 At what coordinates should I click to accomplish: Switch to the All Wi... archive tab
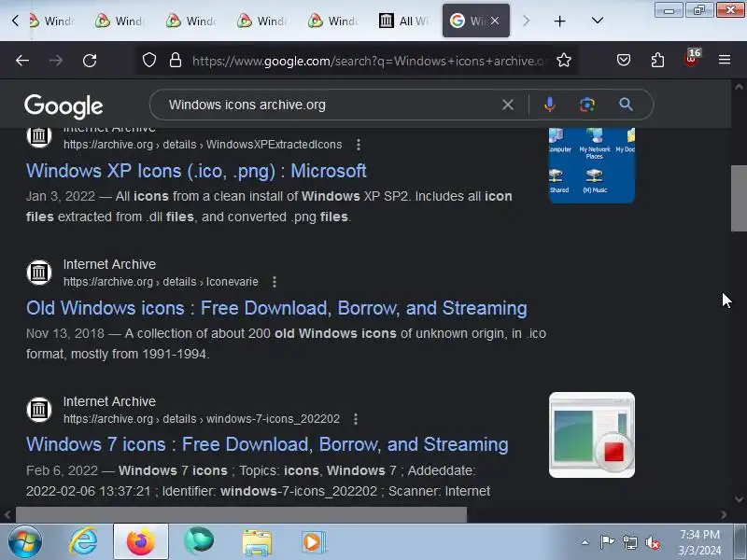coord(403,21)
